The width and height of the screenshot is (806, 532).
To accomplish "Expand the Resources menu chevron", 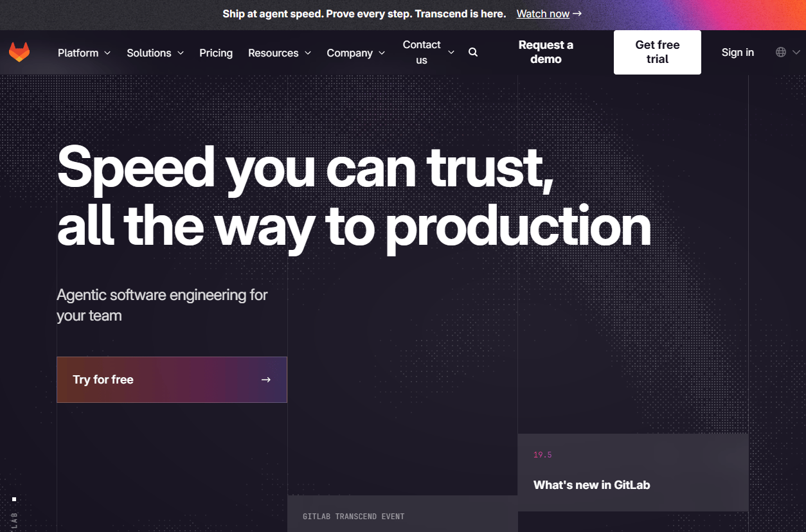I will point(308,53).
